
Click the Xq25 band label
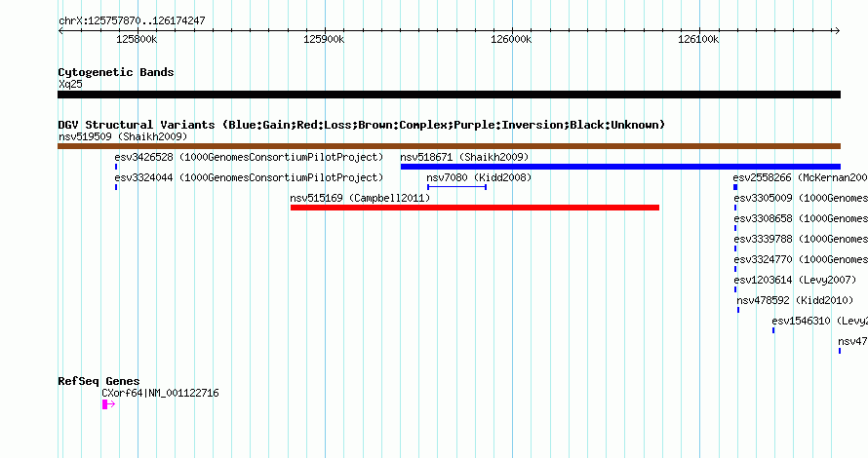pyautogui.click(x=70, y=84)
